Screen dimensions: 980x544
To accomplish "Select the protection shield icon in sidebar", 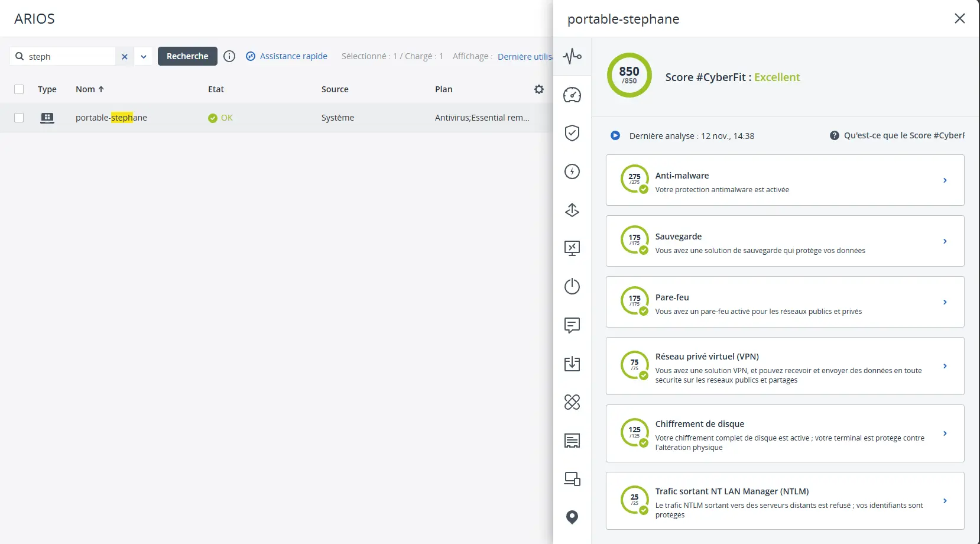I will pos(572,133).
